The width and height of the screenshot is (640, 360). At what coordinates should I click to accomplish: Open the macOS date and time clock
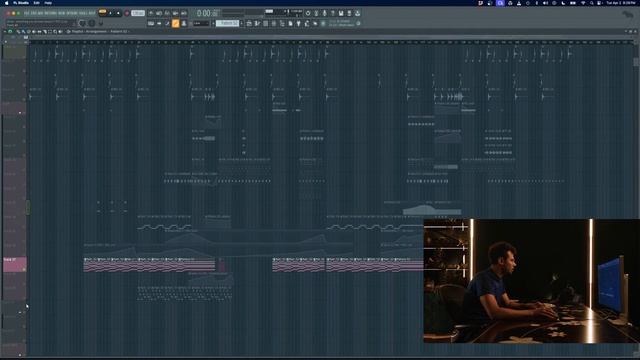click(x=622, y=3)
